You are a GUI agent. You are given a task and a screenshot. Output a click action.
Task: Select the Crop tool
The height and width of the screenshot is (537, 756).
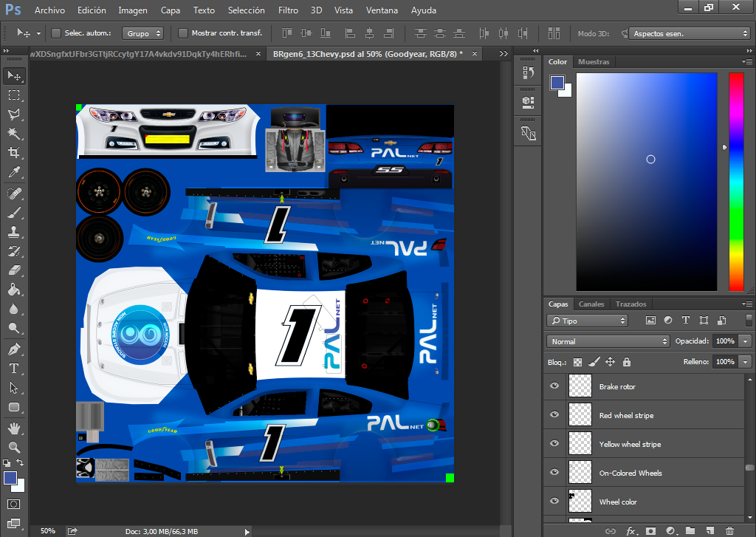pos(14,153)
